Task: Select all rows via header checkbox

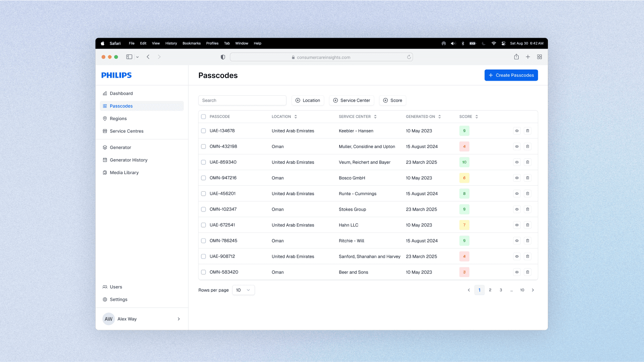Action: pos(204,117)
